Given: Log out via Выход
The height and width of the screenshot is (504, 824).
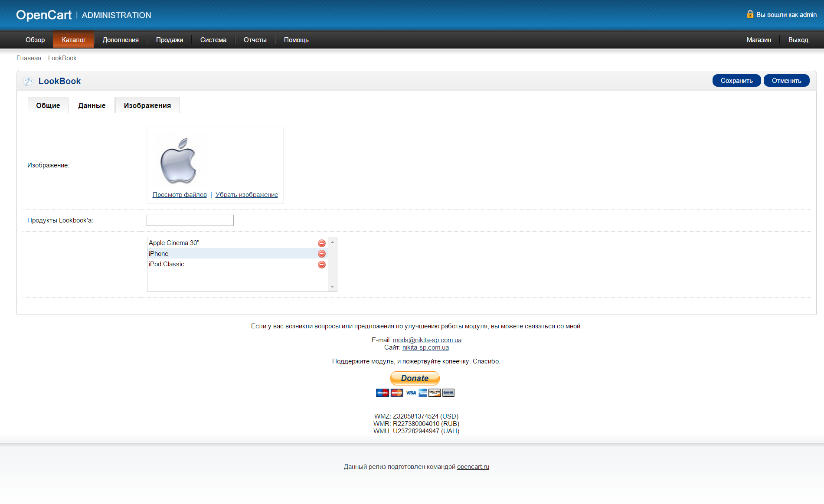Looking at the screenshot, I should (x=798, y=40).
